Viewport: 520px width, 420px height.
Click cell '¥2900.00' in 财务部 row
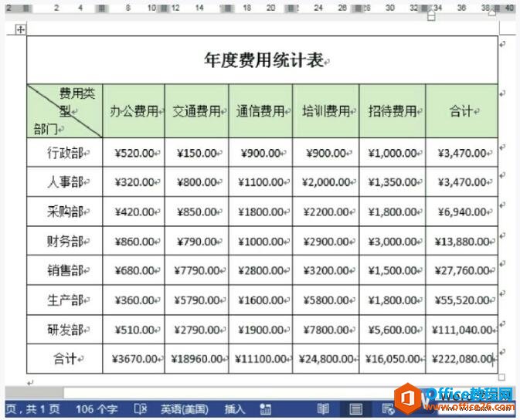(326, 242)
